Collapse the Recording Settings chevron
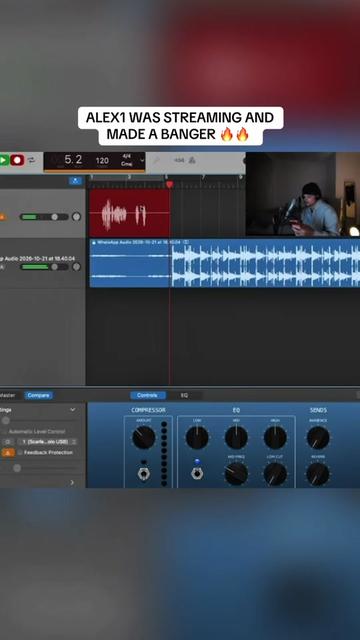The width and height of the screenshot is (360, 640). click(73, 409)
